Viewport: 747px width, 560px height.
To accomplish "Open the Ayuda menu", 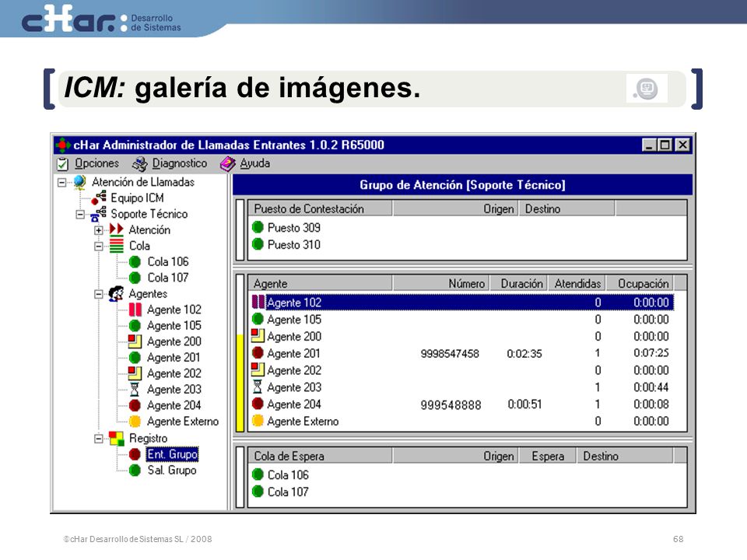I will click(254, 163).
